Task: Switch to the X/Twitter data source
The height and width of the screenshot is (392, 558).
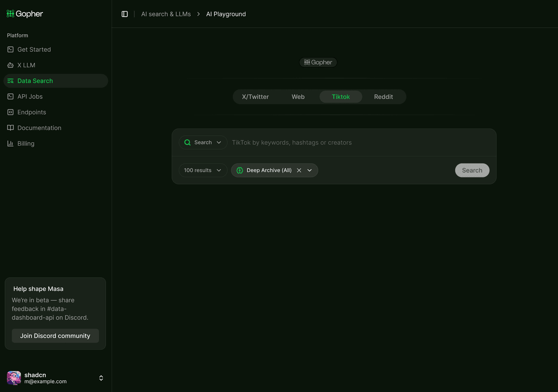Action: point(255,97)
